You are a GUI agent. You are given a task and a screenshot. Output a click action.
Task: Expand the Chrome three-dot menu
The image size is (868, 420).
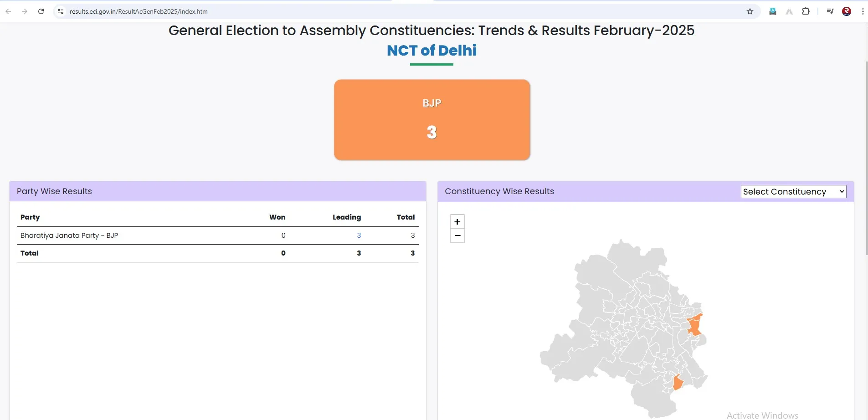tap(862, 11)
